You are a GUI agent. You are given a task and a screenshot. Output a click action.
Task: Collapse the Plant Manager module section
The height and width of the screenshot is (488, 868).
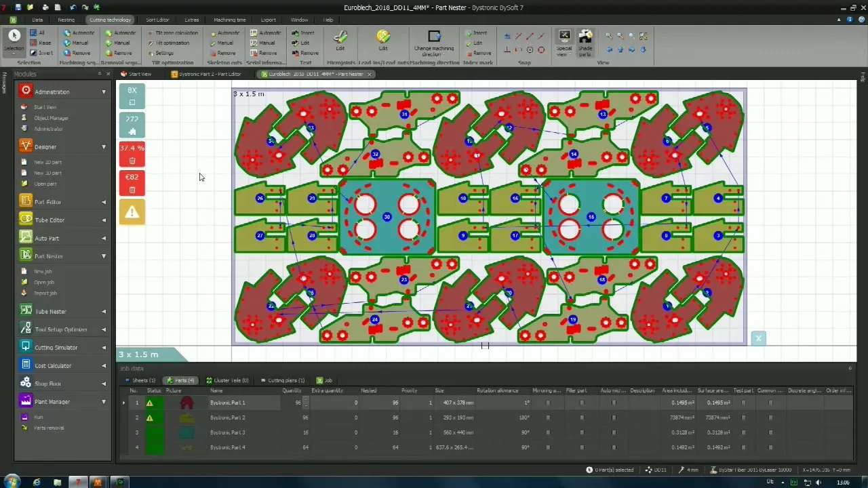pyautogui.click(x=104, y=402)
